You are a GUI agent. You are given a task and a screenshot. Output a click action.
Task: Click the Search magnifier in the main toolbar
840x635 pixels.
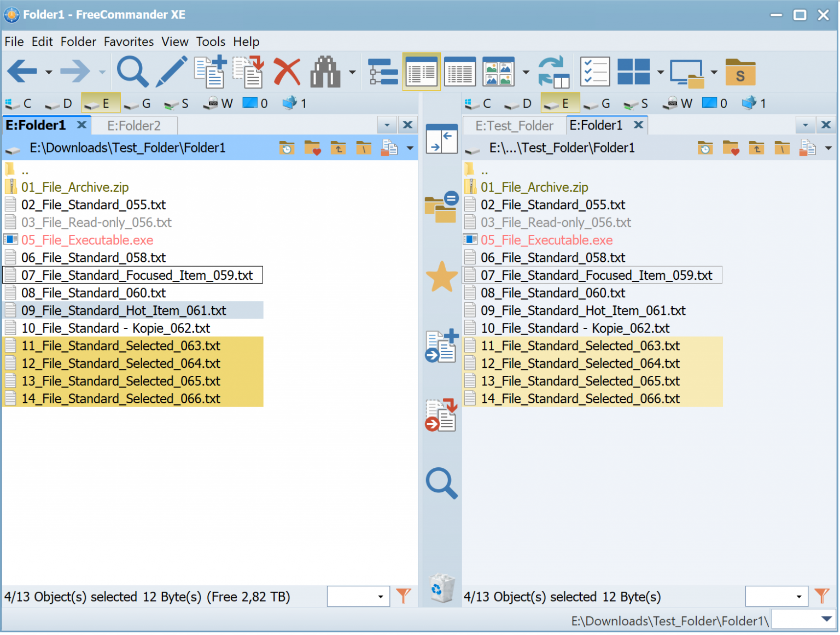tap(132, 72)
